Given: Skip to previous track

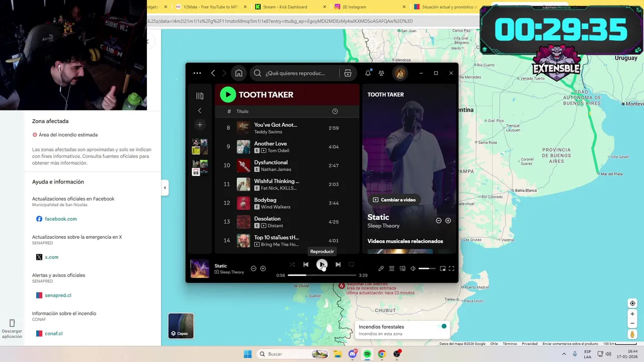Looking at the screenshot, I should tap(306, 264).
